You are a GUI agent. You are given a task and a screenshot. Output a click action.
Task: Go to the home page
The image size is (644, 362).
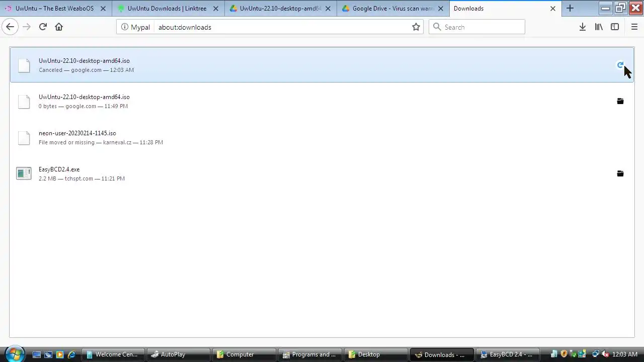click(x=59, y=27)
